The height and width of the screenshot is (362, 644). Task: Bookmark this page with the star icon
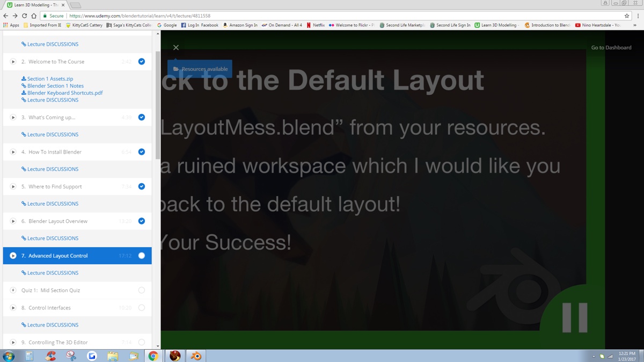coord(626,16)
